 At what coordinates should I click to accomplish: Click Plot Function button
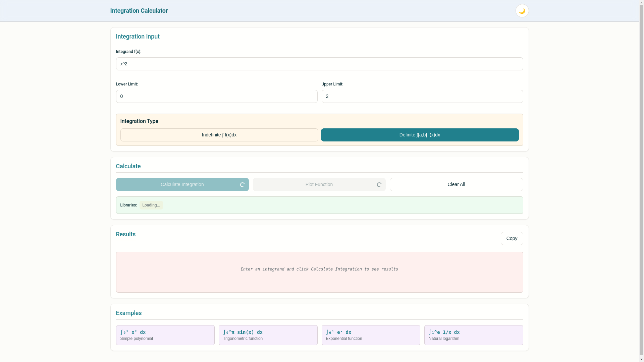click(319, 184)
